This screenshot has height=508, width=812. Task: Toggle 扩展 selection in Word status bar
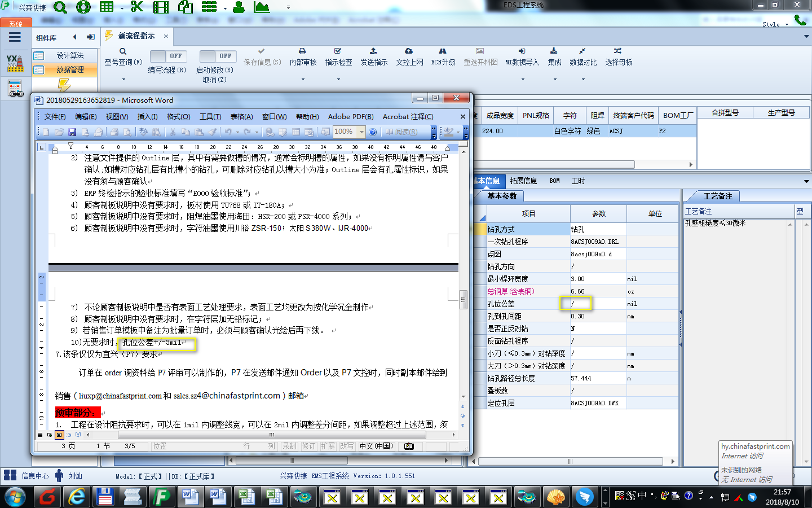pyautogui.click(x=328, y=446)
